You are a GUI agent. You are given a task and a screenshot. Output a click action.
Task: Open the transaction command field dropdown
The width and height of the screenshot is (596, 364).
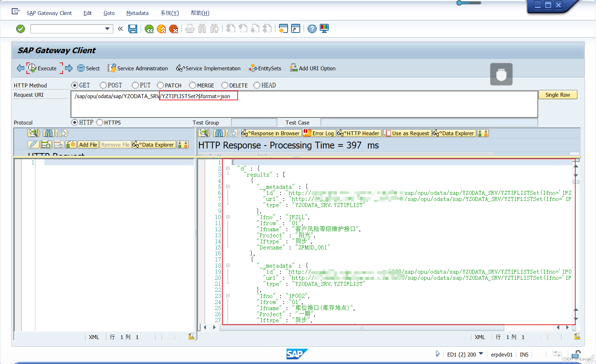click(107, 29)
